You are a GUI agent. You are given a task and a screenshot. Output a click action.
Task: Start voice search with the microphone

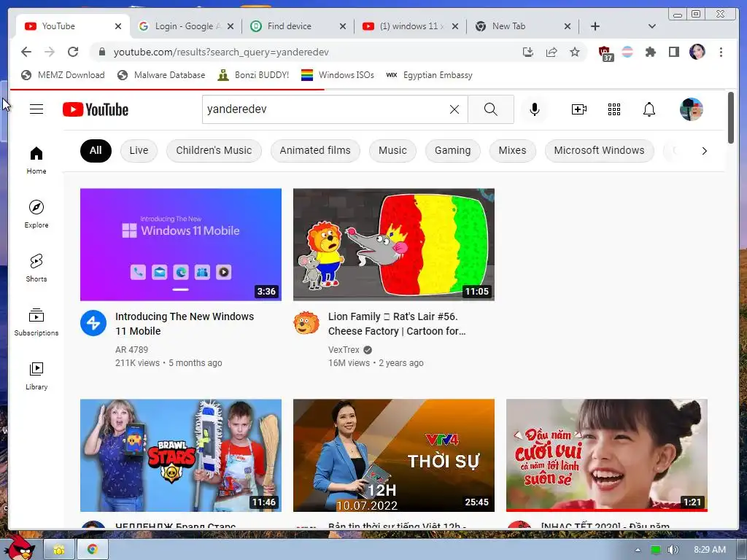point(535,109)
